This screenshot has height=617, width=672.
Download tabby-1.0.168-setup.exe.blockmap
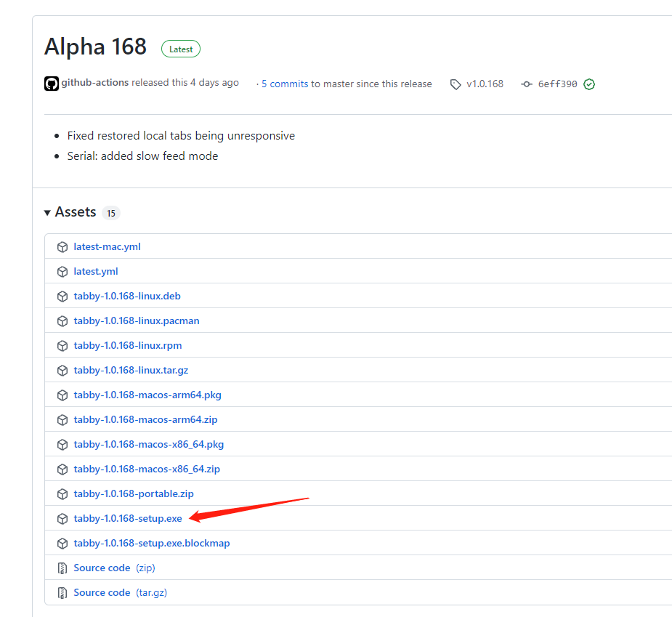pyautogui.click(x=152, y=544)
